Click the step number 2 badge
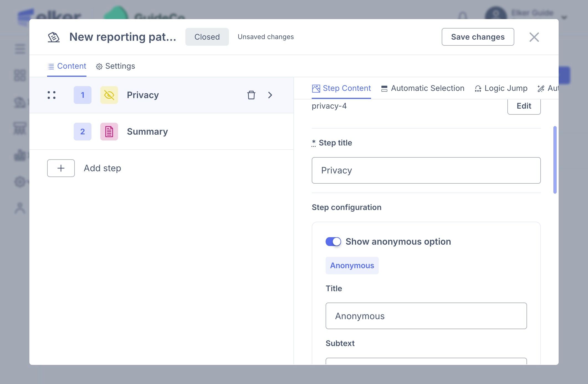588x384 pixels. (x=83, y=132)
